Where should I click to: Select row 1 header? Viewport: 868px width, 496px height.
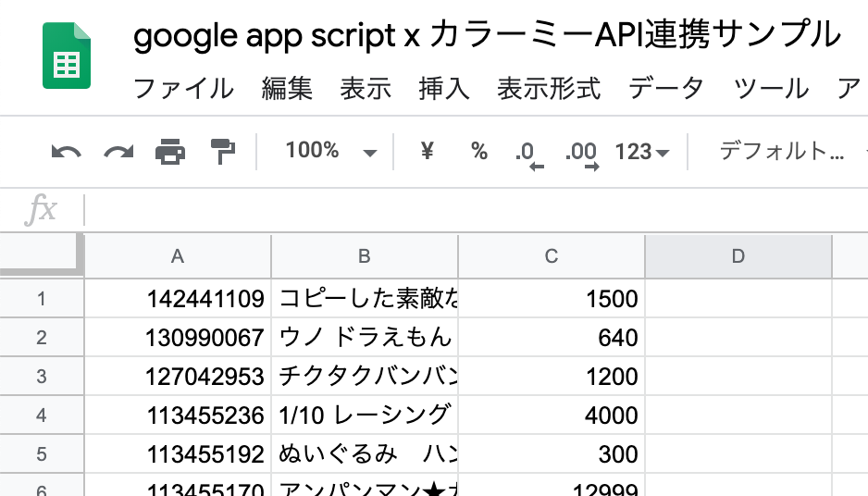pyautogui.click(x=42, y=298)
